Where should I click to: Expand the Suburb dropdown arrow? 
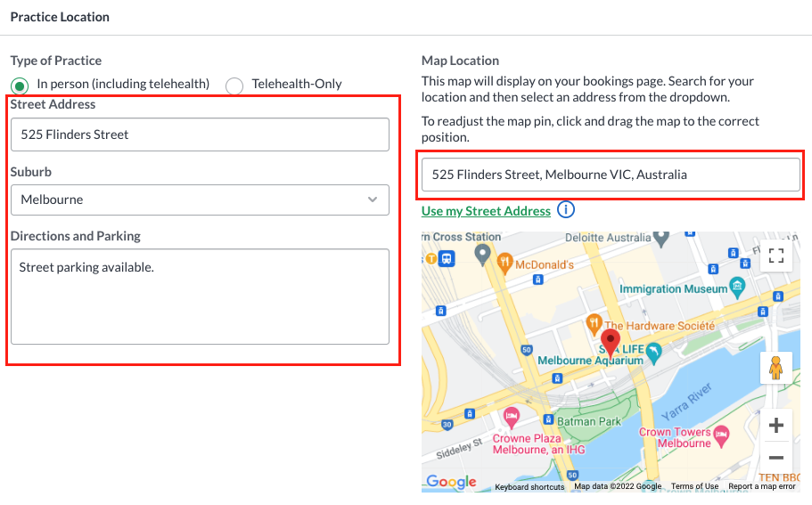pos(373,200)
